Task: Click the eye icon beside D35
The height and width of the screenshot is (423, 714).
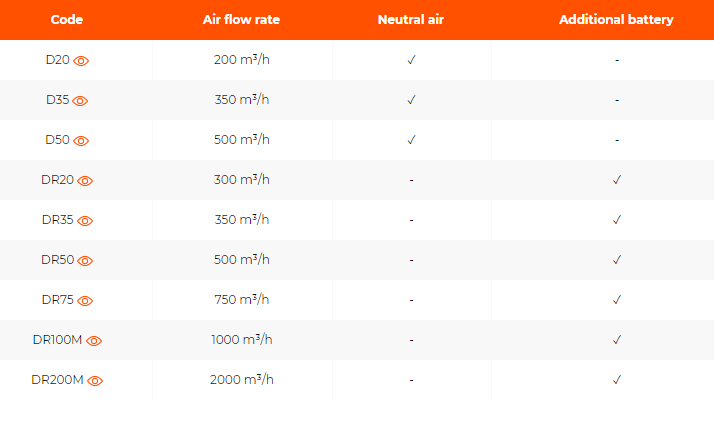Action: [x=81, y=100]
